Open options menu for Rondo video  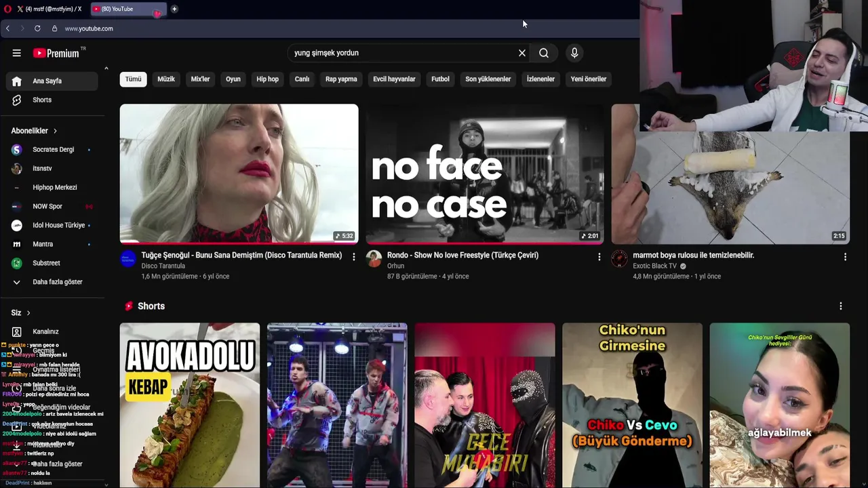click(599, 257)
